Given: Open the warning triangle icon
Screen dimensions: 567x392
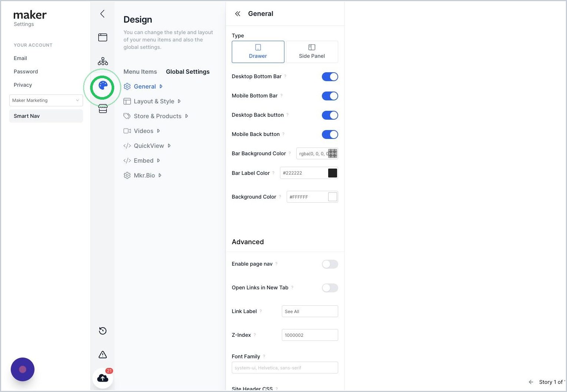Looking at the screenshot, I should point(103,355).
